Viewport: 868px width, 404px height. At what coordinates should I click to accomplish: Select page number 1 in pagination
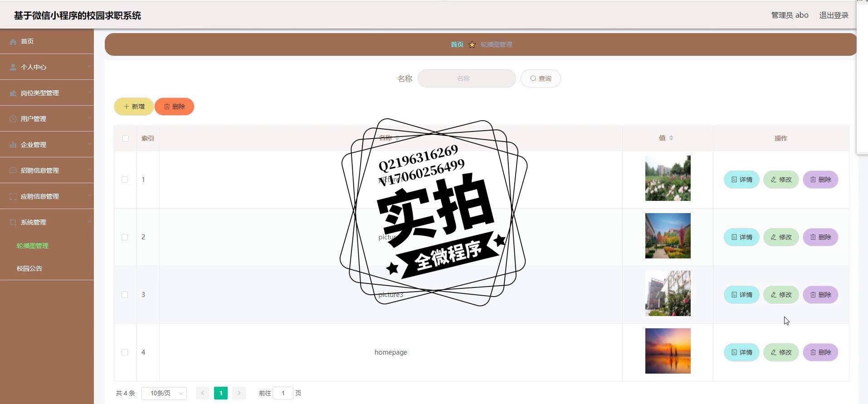click(x=221, y=393)
